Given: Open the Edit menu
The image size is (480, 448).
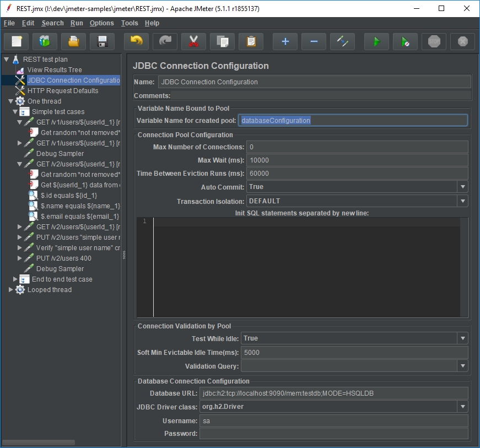Looking at the screenshot, I should 28,23.
